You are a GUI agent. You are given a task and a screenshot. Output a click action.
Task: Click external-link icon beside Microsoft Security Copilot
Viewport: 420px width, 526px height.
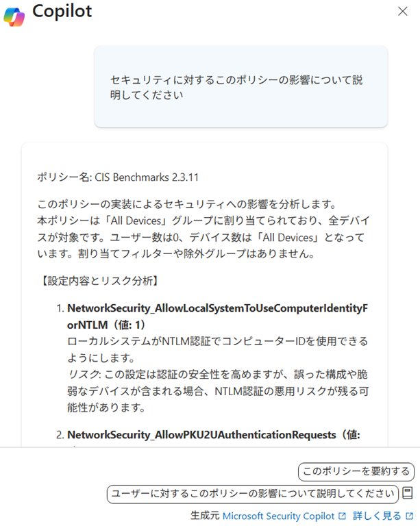[342, 516]
